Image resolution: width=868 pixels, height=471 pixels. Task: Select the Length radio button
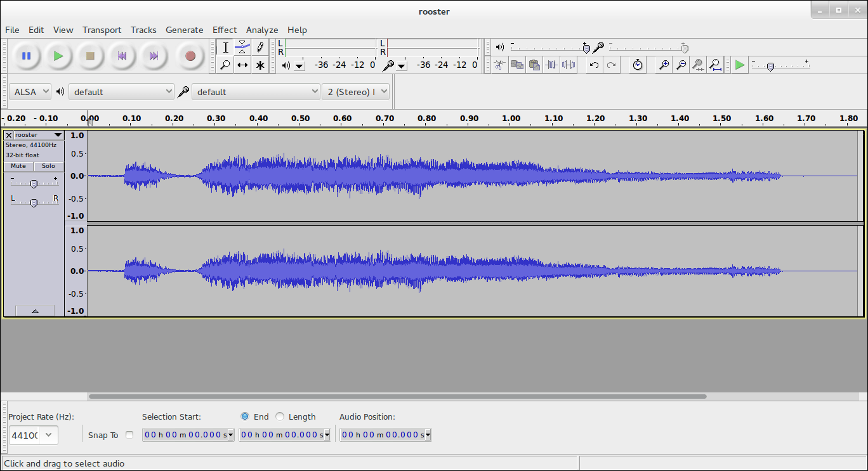point(279,416)
